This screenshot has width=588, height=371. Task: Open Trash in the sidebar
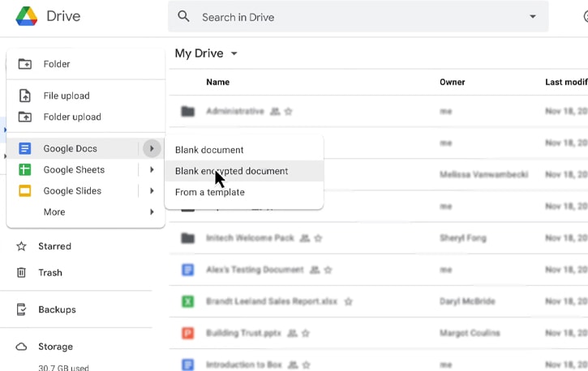coord(49,273)
